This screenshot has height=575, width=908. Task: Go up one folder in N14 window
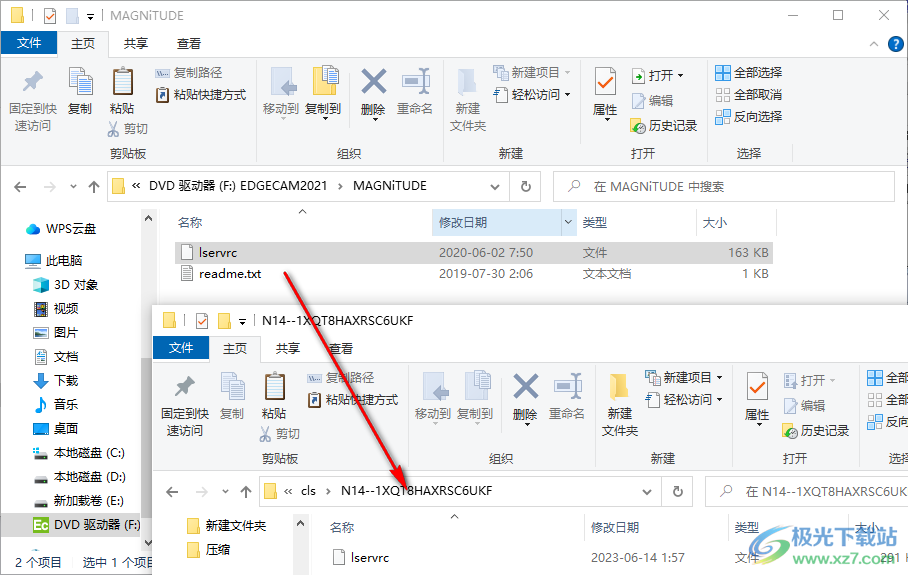(246, 492)
